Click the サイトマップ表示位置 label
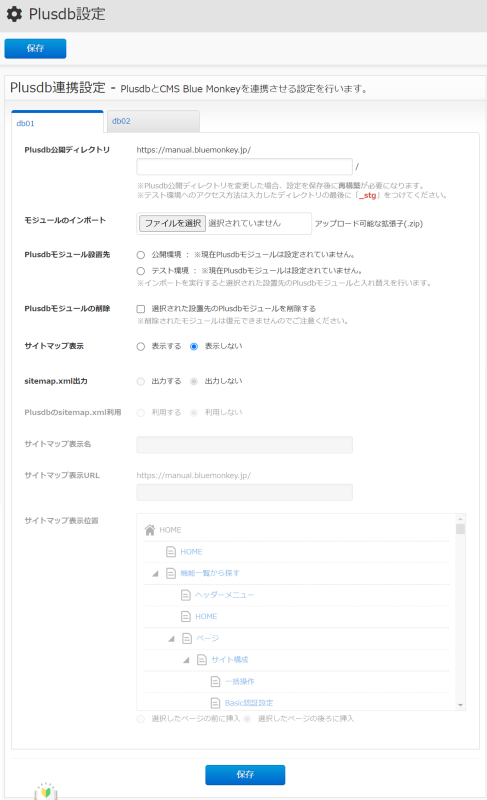 61,521
